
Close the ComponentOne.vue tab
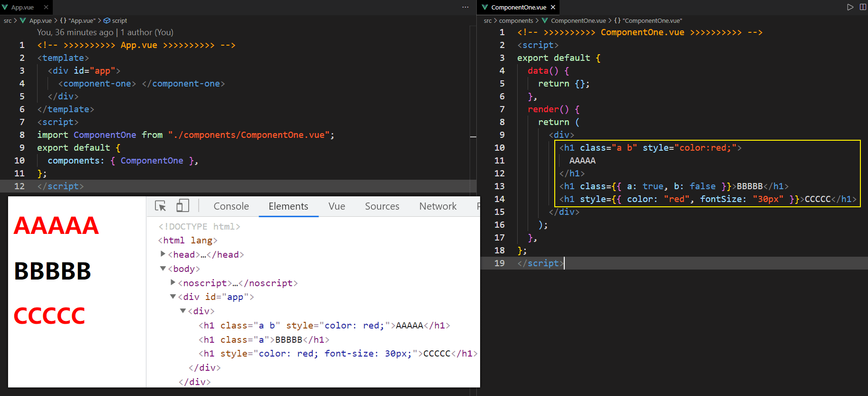(553, 7)
